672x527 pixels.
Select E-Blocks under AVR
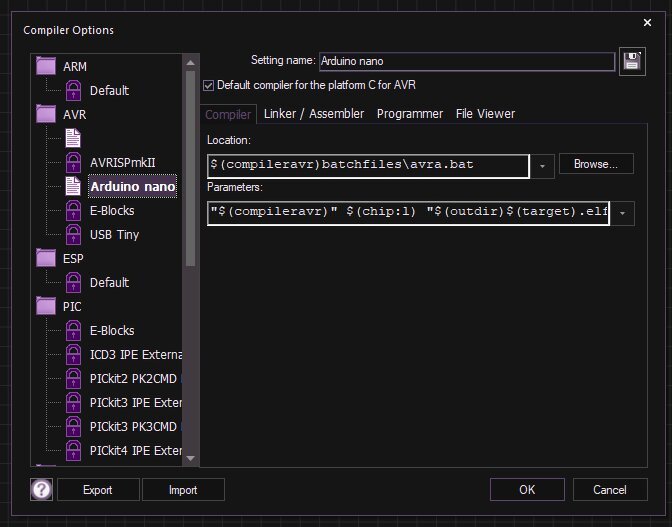tap(112, 210)
